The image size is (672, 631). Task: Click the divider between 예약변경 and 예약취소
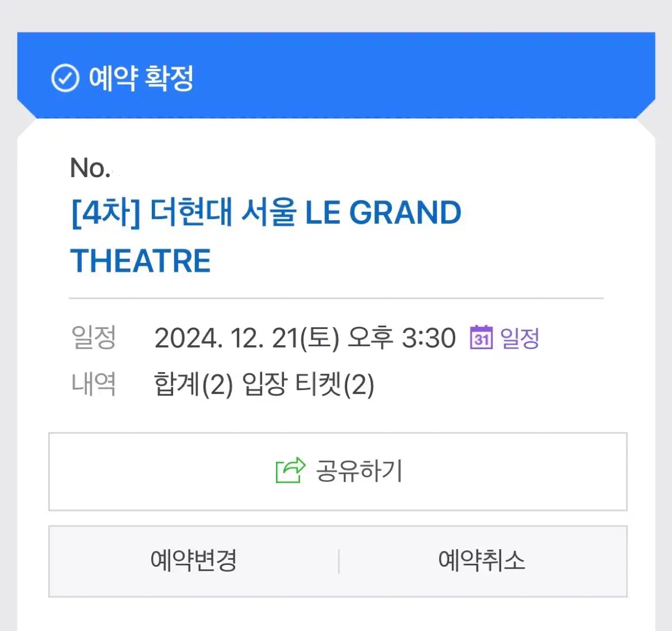click(x=339, y=561)
